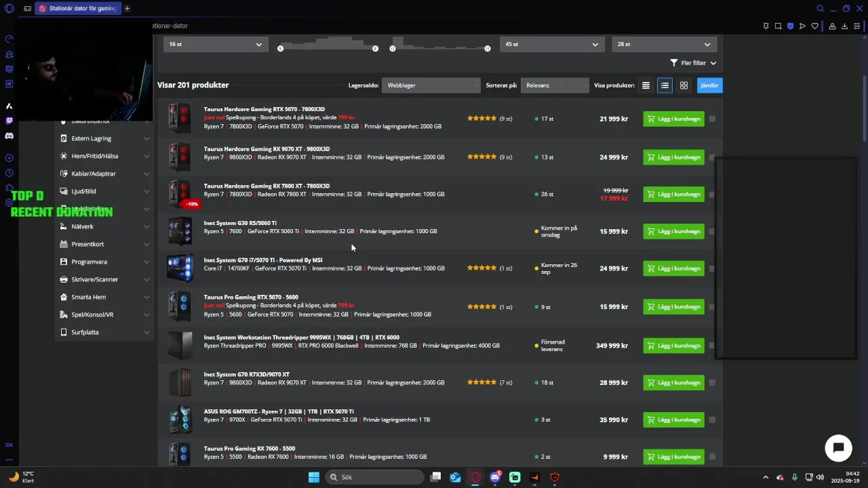The width and height of the screenshot is (868, 488).
Task: Open a new browser tab with plus
Action: coord(127,8)
